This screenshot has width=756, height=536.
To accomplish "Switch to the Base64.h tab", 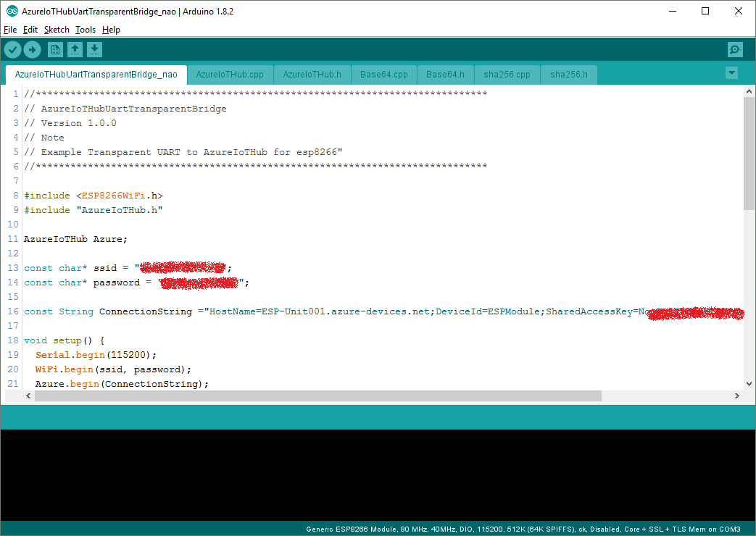I will tap(445, 75).
